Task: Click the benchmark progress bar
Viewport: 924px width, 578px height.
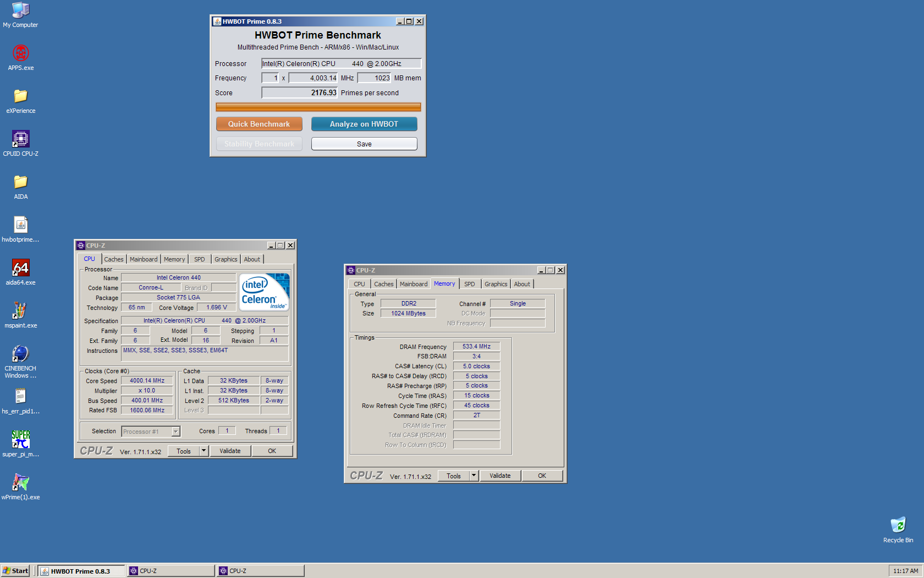Action: [318, 107]
